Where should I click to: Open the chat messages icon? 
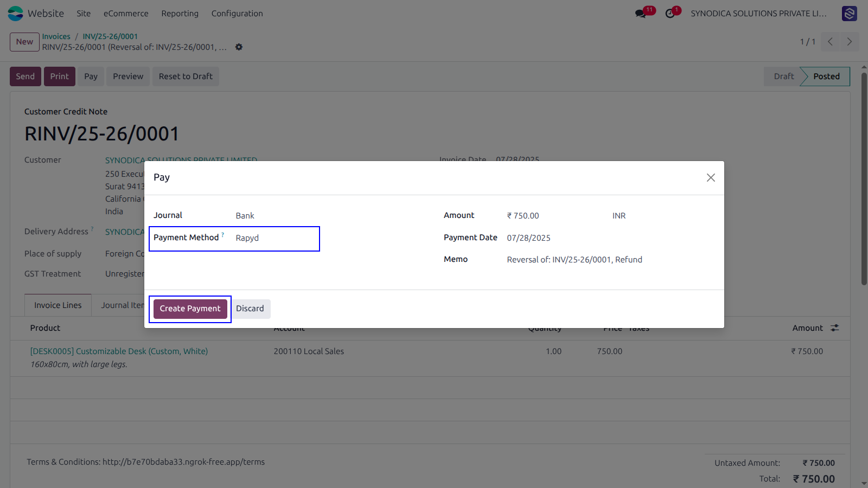click(x=641, y=14)
